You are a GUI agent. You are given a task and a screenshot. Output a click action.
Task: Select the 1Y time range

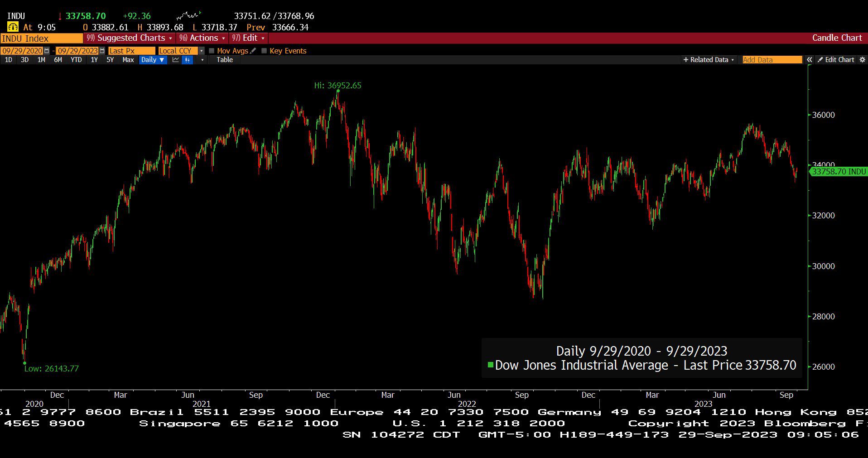pos(94,60)
